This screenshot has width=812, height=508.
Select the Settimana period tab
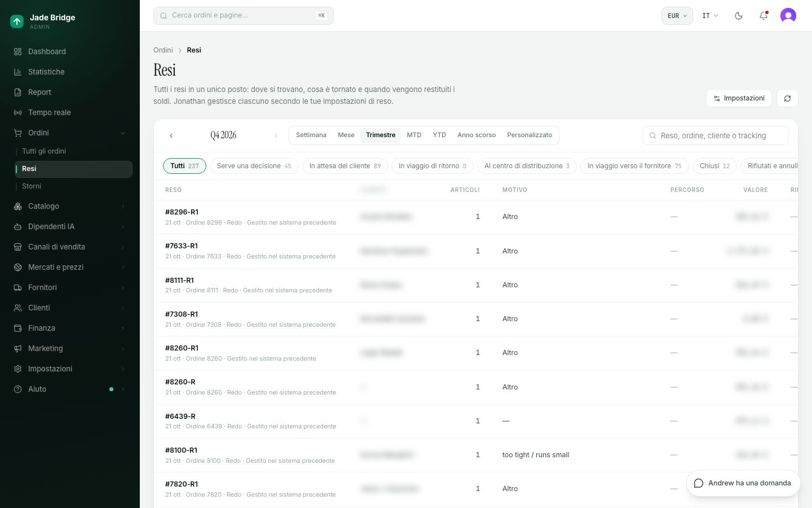coord(311,135)
